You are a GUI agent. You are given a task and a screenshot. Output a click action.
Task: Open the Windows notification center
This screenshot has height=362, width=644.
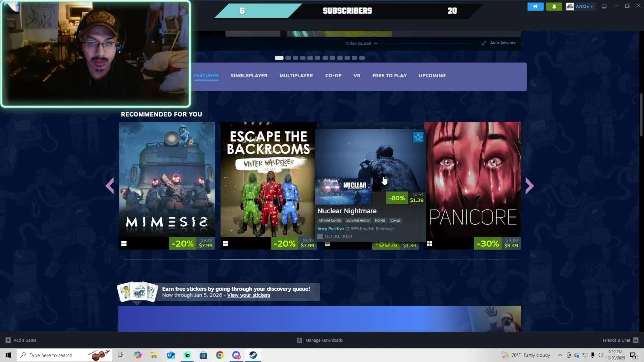(633, 355)
